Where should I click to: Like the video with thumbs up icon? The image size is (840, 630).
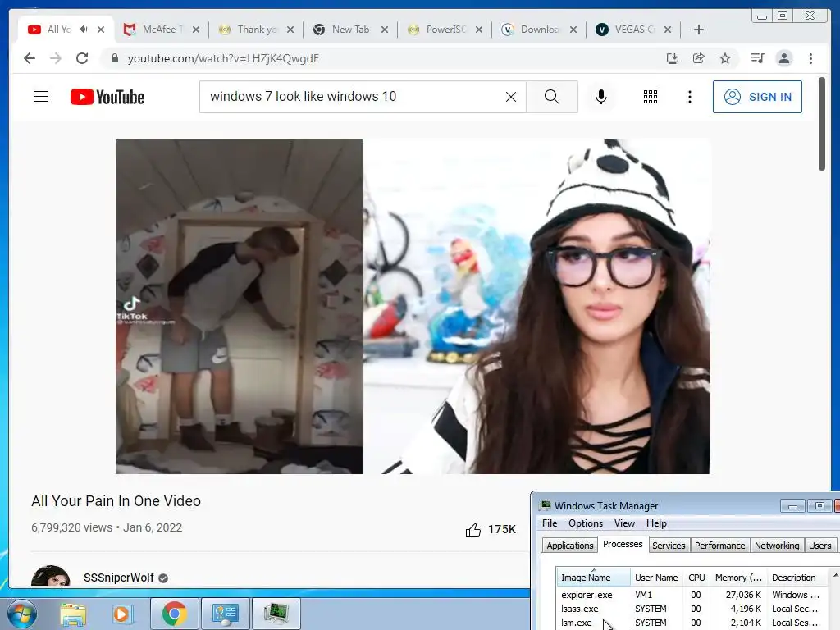click(x=473, y=530)
